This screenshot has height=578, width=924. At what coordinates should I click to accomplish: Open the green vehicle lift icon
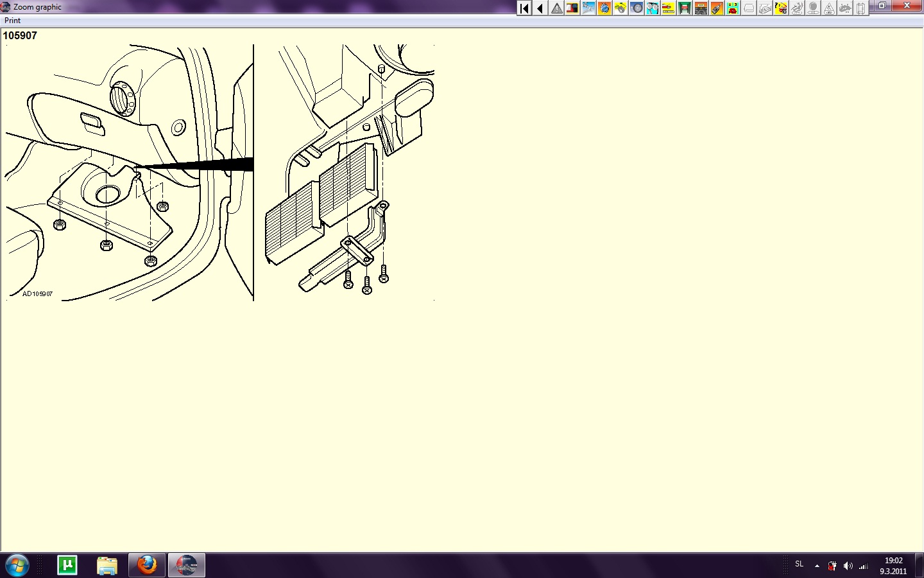pos(685,8)
